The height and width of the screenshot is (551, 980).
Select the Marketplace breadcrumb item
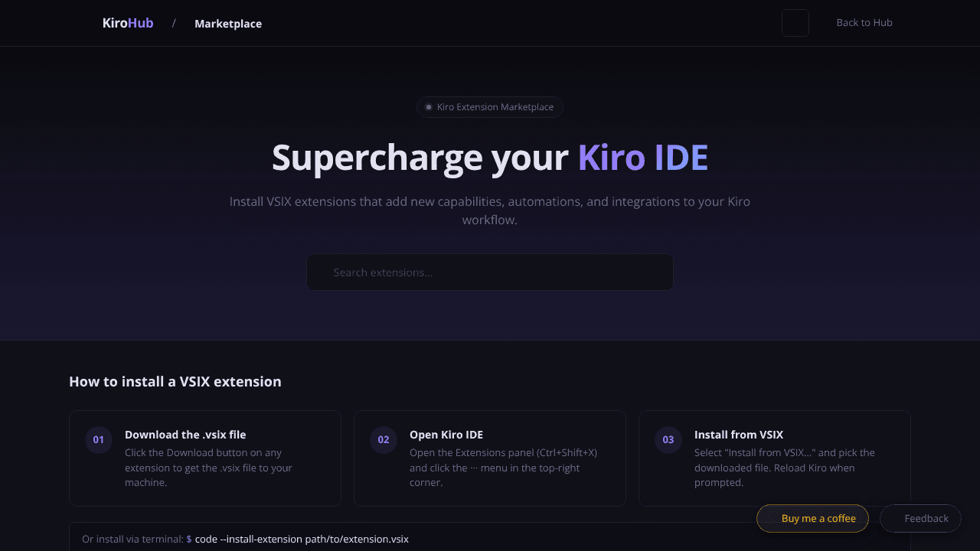click(228, 24)
